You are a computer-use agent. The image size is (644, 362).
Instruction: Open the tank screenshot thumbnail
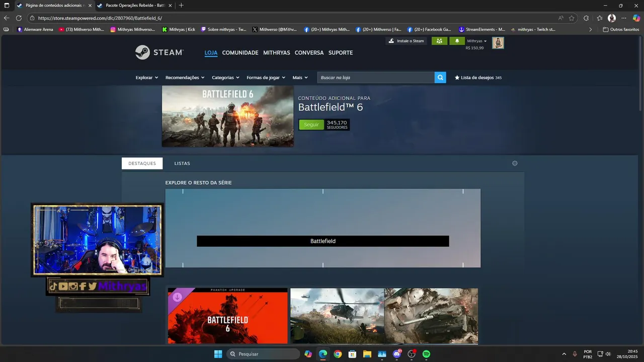[431, 316]
